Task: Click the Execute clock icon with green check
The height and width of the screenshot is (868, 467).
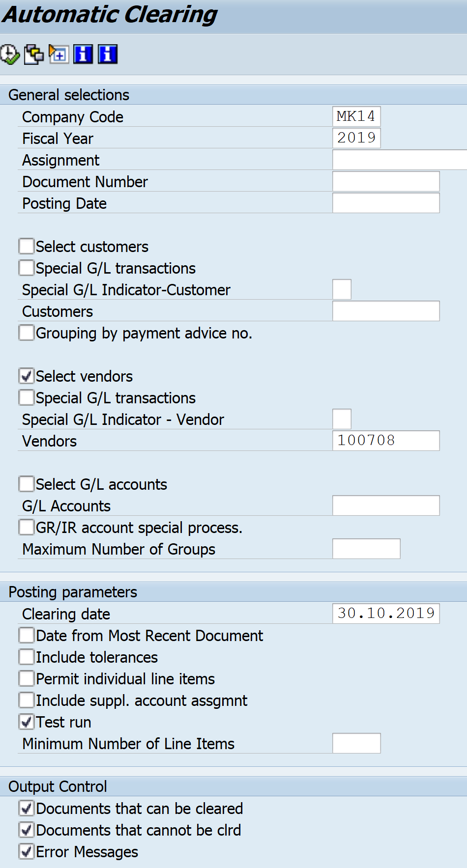Action: (10, 54)
